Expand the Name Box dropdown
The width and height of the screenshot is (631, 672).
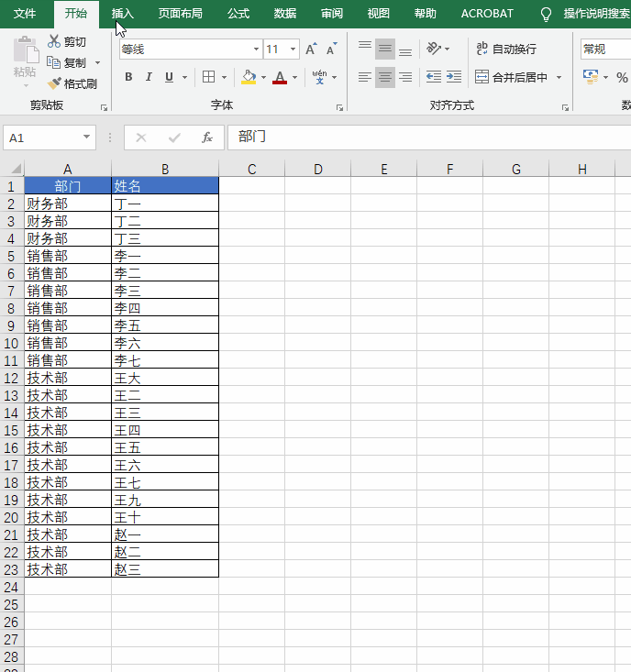(x=86, y=138)
